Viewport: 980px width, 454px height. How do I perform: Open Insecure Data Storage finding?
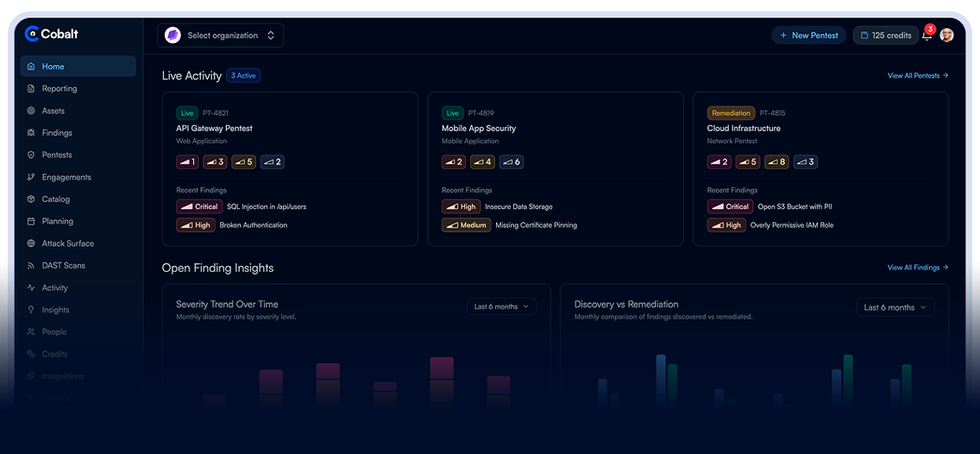(518, 206)
